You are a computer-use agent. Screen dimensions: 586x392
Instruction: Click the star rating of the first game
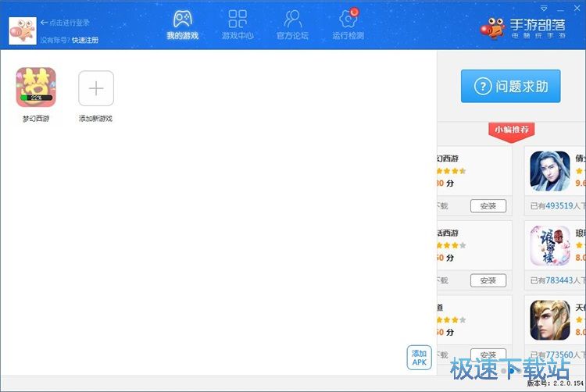pos(451,171)
